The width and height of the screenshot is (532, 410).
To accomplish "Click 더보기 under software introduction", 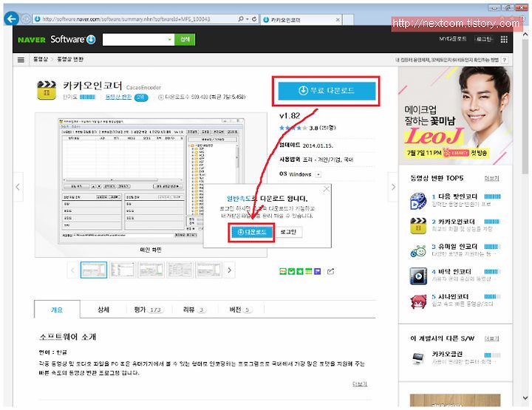I will (360, 384).
